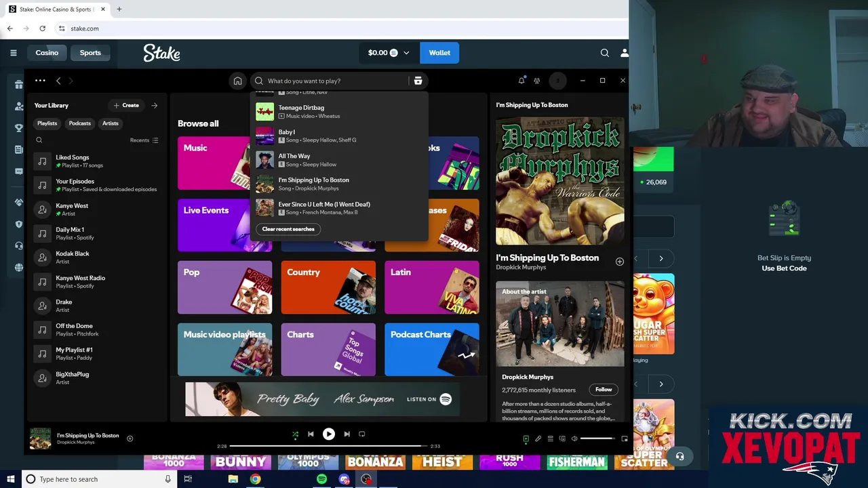This screenshot has width=868, height=488.
Task: Open the Windows Start menu
Action: tap(10, 479)
